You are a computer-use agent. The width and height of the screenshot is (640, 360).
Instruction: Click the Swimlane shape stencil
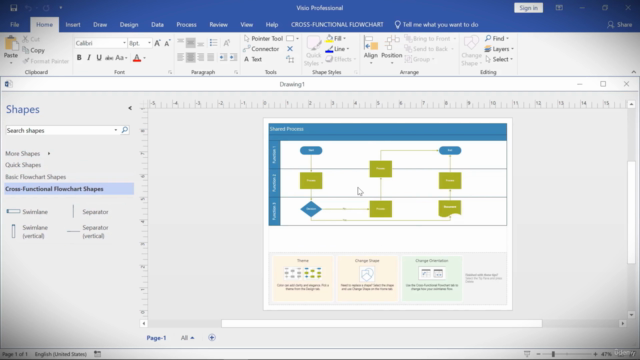click(x=27, y=211)
